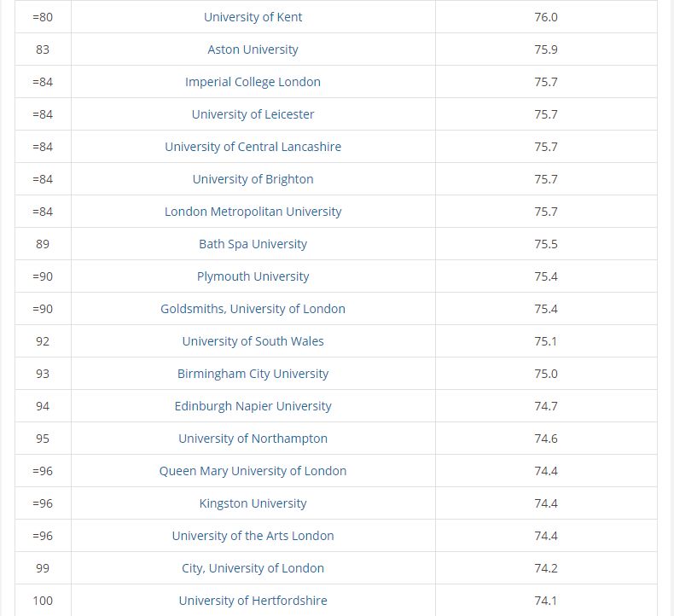The image size is (674, 616).
Task: Visit City, University of London
Action: pos(253,568)
